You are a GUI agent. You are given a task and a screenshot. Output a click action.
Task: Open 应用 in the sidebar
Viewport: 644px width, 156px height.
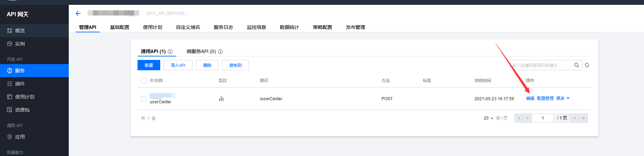click(34, 137)
